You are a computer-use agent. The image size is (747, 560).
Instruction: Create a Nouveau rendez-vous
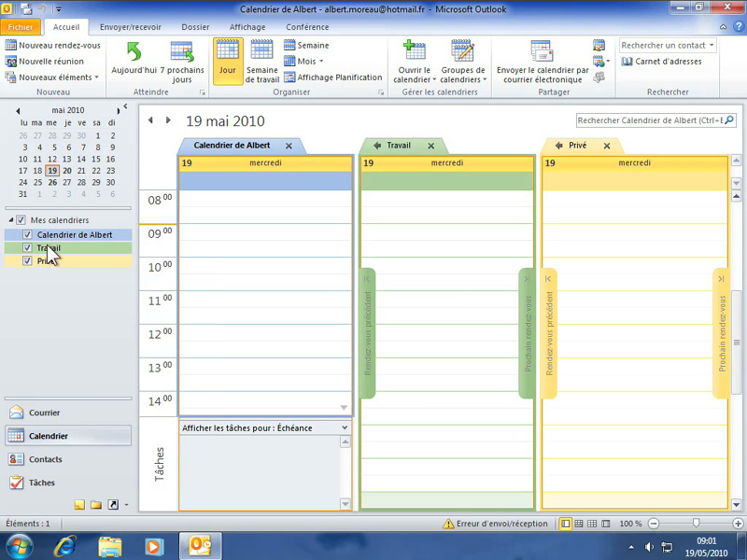click(x=53, y=45)
